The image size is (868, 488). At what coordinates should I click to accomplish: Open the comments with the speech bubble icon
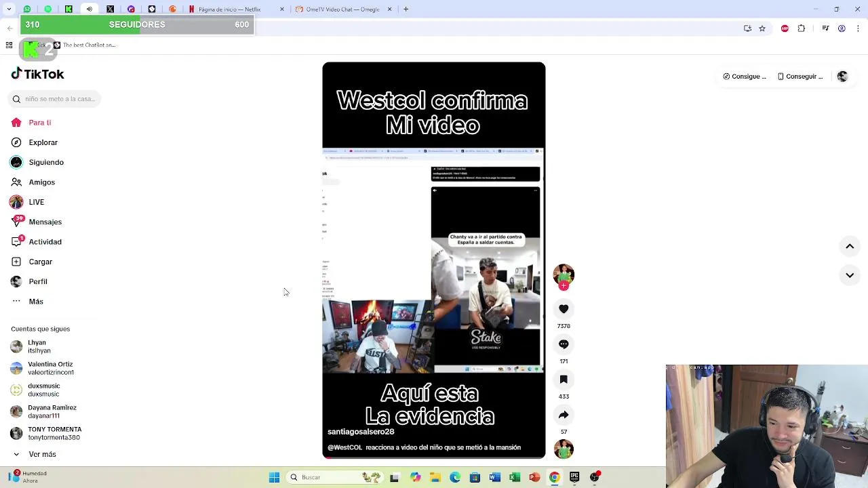(564, 344)
